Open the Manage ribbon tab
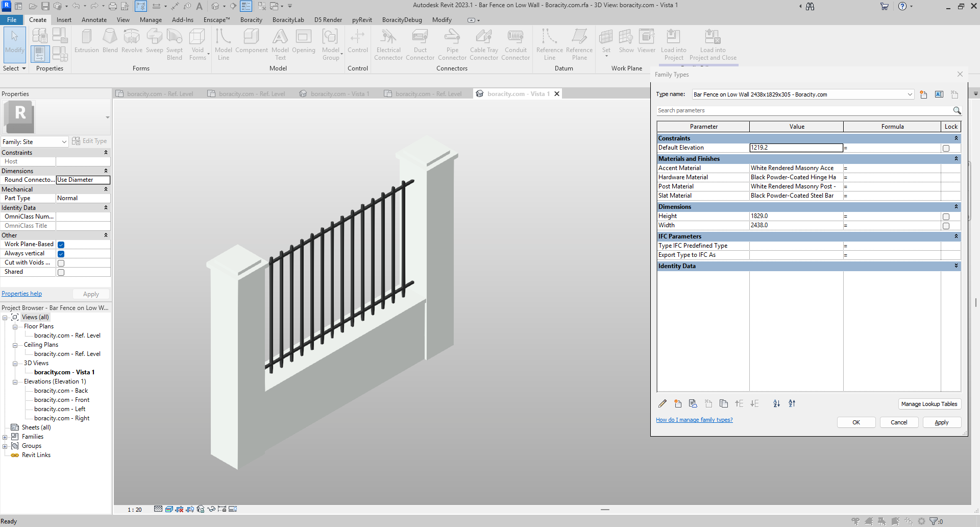The height and width of the screenshot is (527, 980). pyautogui.click(x=151, y=20)
